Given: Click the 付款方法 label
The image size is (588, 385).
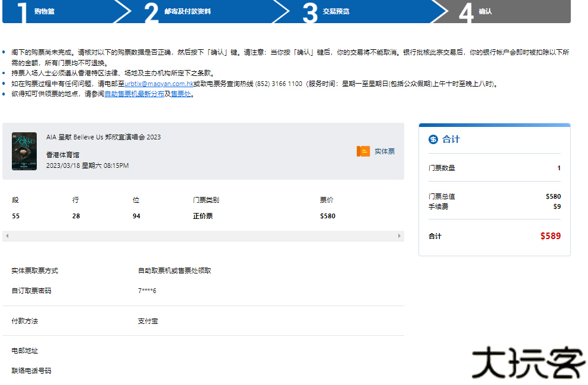Looking at the screenshot, I should (25, 321).
